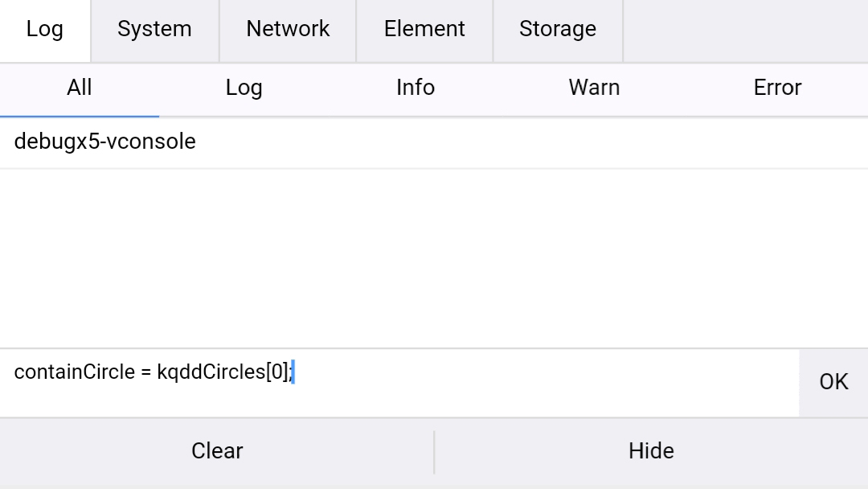The width and height of the screenshot is (868, 489).
Task: Click the debugx5-vconsole log entry
Action: point(105,142)
